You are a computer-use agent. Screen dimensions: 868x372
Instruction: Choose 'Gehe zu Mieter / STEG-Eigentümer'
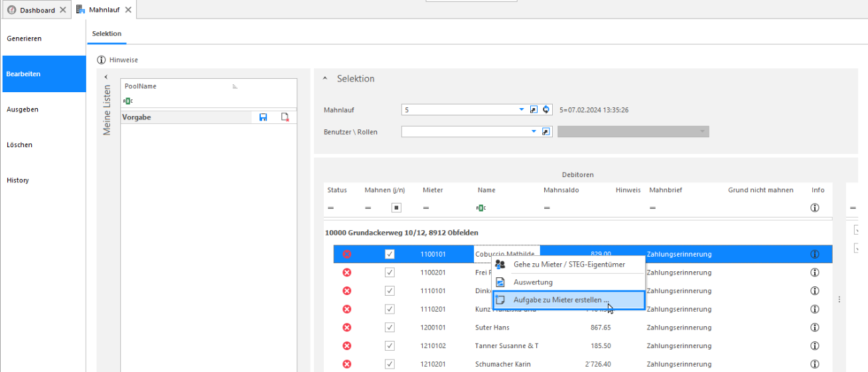tap(569, 265)
